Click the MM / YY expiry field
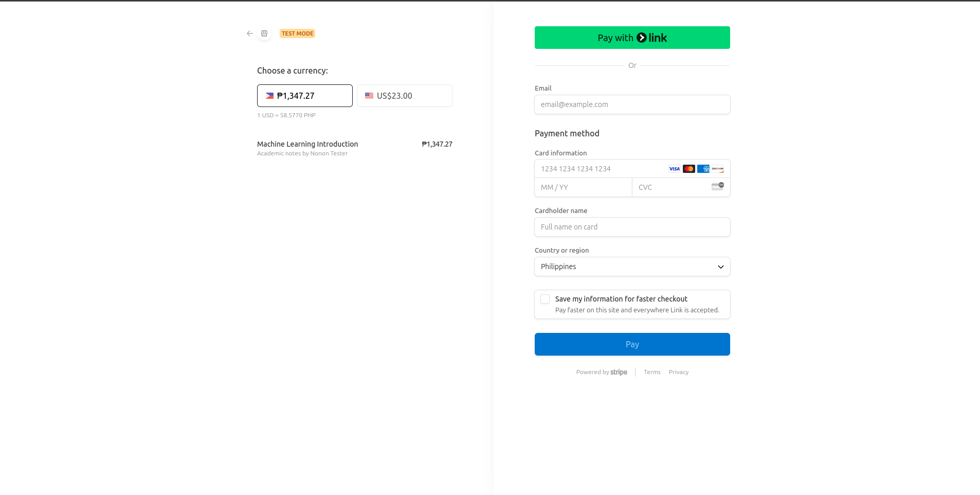The image size is (980, 495). point(583,187)
